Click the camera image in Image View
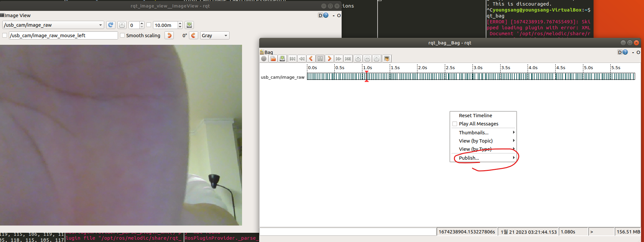This screenshot has width=644, height=242. [121, 135]
